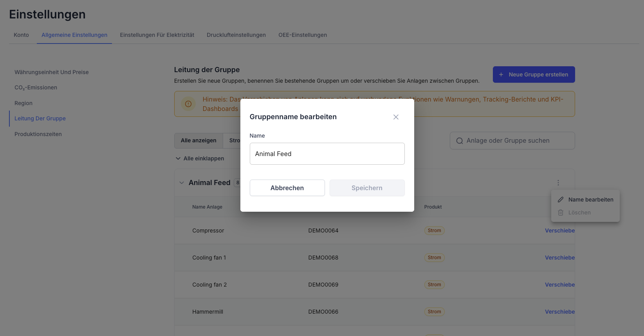
Task: Click the plus icon on Neue Gruppe erstellen
Action: (x=501, y=74)
